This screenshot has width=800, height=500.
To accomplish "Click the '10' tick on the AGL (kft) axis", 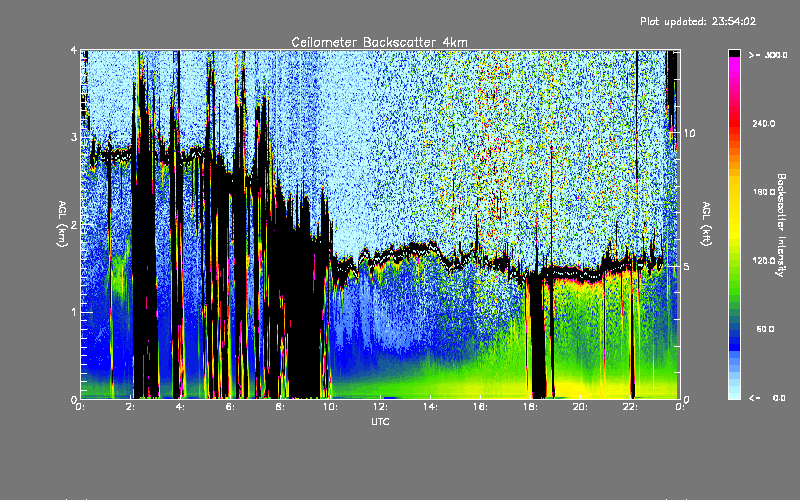I will point(689,133).
